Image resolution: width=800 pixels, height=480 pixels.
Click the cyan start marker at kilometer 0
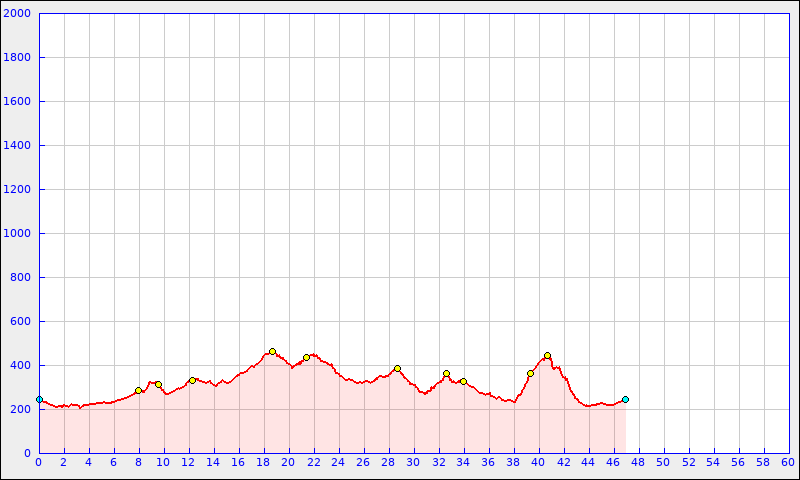click(x=39, y=399)
